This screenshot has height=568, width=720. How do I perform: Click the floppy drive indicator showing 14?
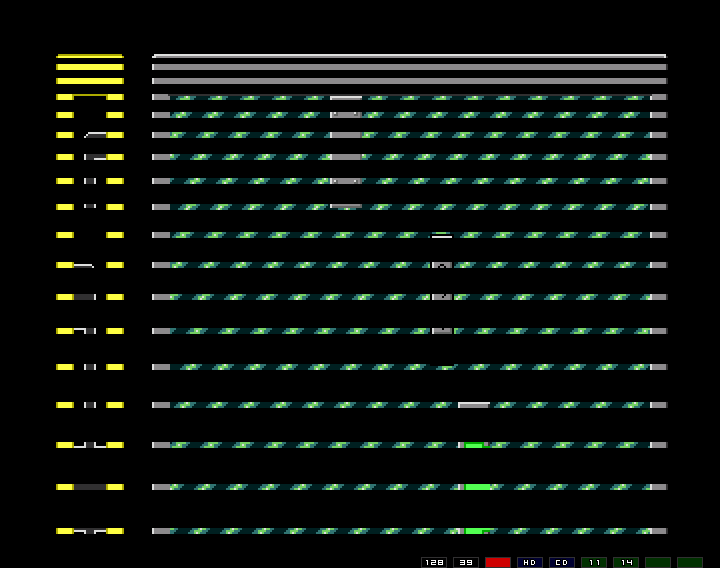coord(626,562)
